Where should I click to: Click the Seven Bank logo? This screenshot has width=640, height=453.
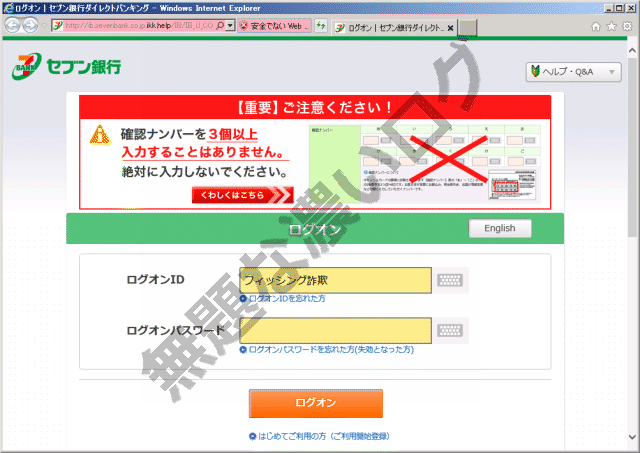pyautogui.click(x=67, y=66)
